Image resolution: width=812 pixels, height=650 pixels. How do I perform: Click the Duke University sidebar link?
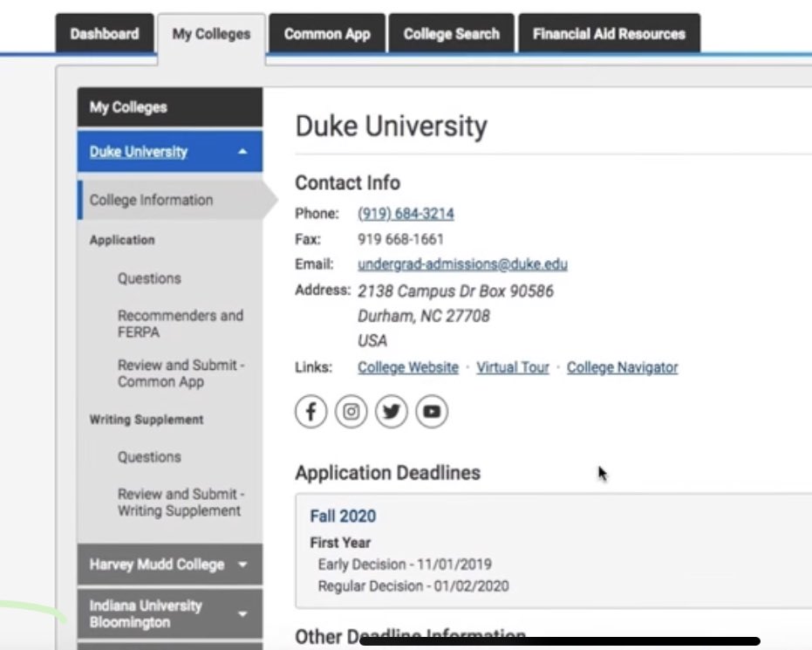139,152
